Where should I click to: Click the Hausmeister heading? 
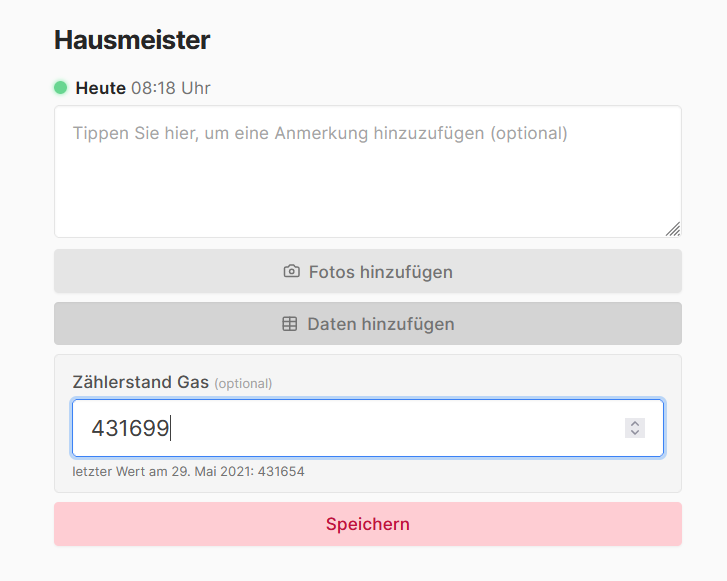point(132,40)
